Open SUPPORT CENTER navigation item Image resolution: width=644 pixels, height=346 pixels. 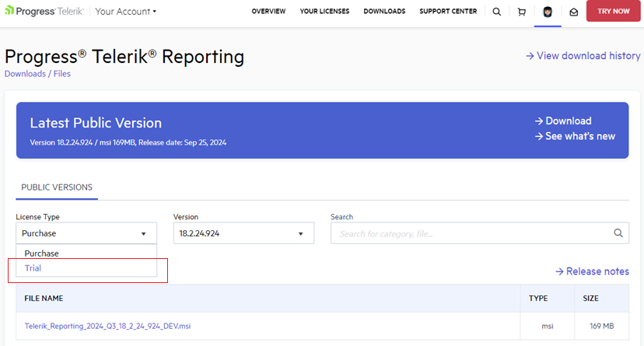pyautogui.click(x=448, y=12)
